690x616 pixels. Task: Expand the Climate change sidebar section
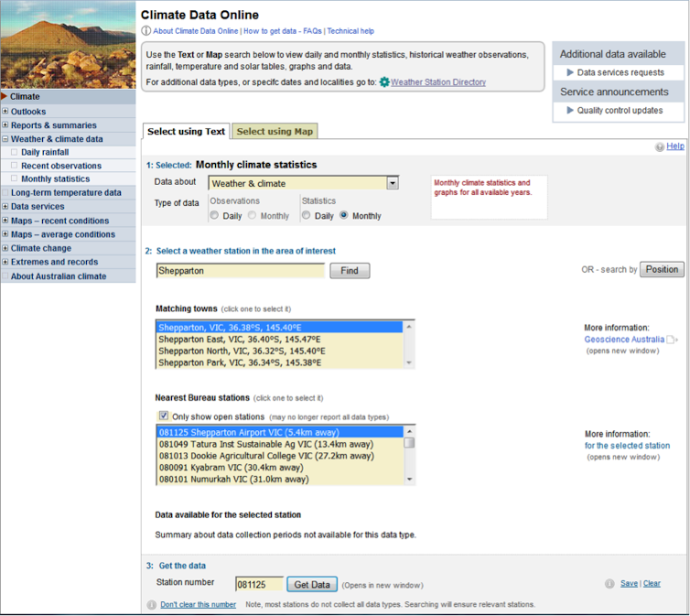(x=5, y=248)
